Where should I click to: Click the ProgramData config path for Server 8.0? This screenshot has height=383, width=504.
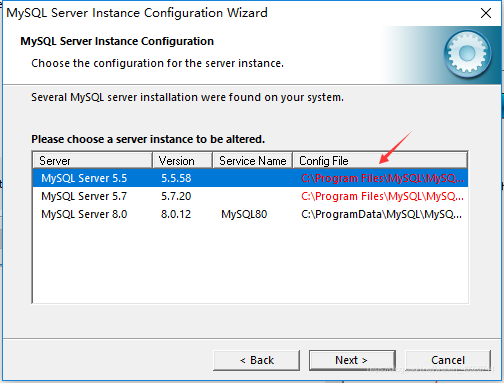pyautogui.click(x=382, y=214)
